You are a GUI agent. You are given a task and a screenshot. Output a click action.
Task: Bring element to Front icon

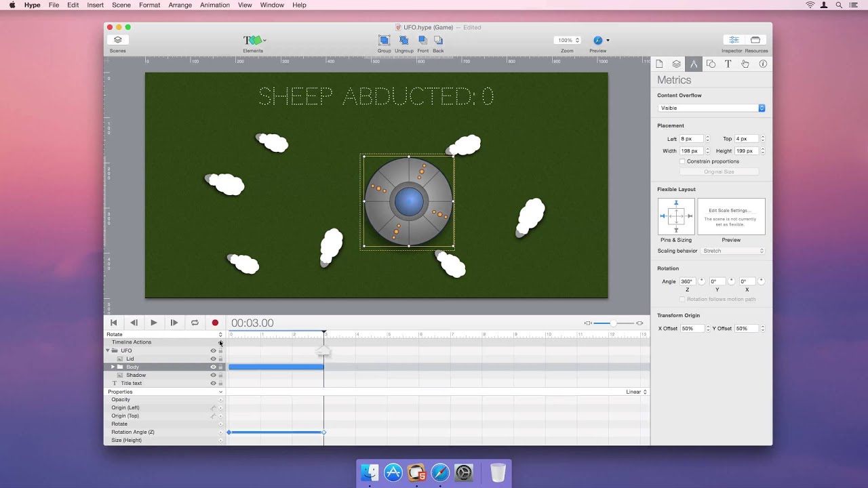coord(422,41)
